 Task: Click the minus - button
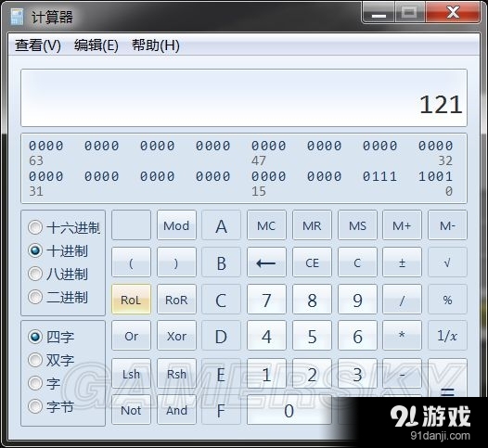402,373
